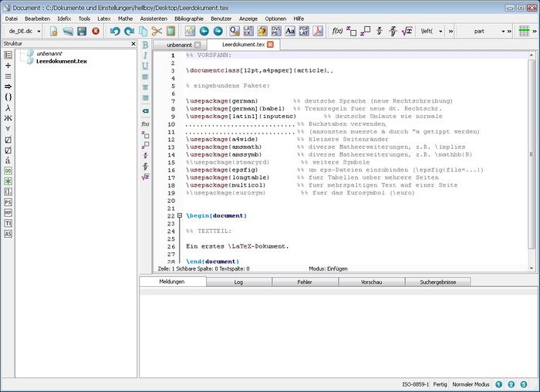Click the f(x) math icon in the top toolbar
Image resolution: width=540 pixels, height=392 pixels.
337,31
